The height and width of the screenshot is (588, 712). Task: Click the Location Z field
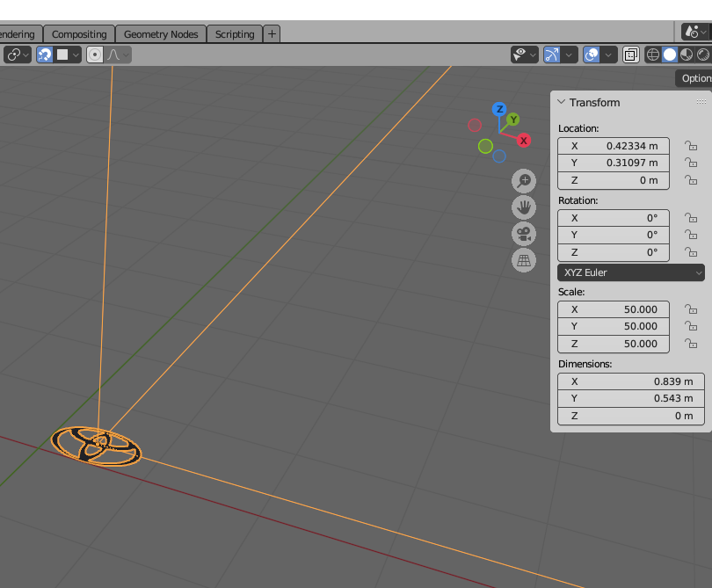click(614, 180)
